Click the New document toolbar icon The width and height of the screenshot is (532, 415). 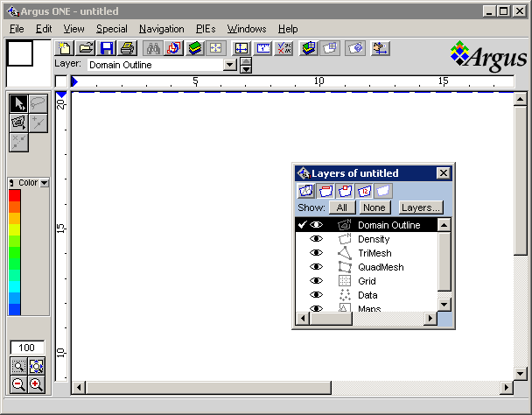coord(65,48)
